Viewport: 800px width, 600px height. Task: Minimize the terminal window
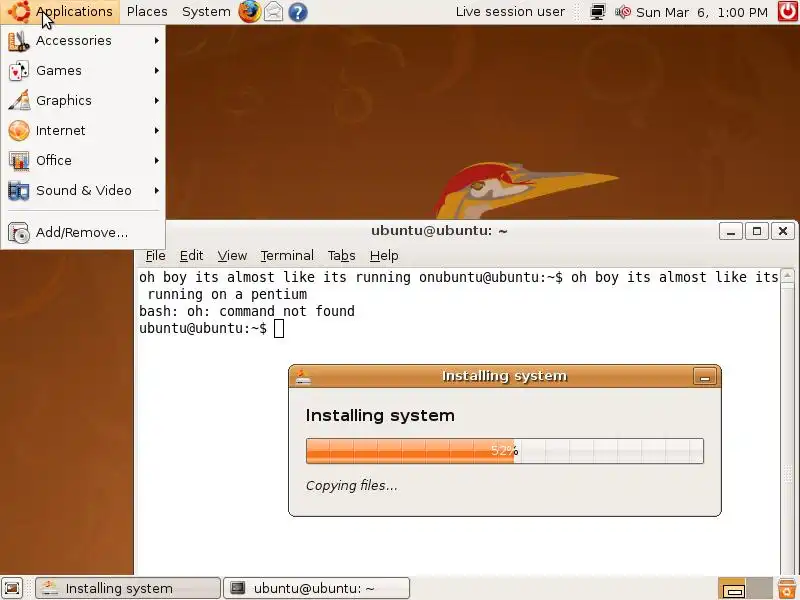(x=731, y=231)
